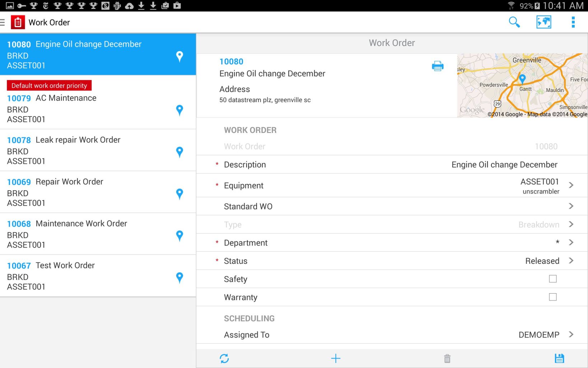This screenshot has height=368, width=588.
Task: Tap the Work Order number 10080 field
Action: click(392, 146)
